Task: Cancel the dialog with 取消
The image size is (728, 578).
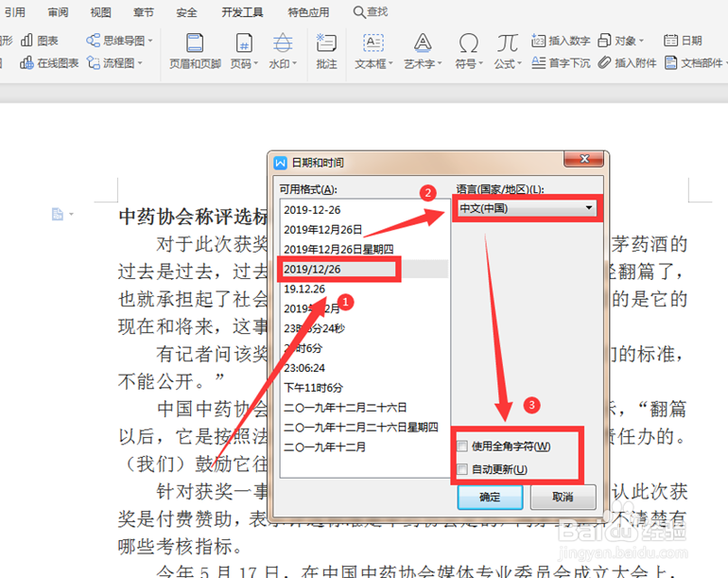Action: pyautogui.click(x=563, y=498)
